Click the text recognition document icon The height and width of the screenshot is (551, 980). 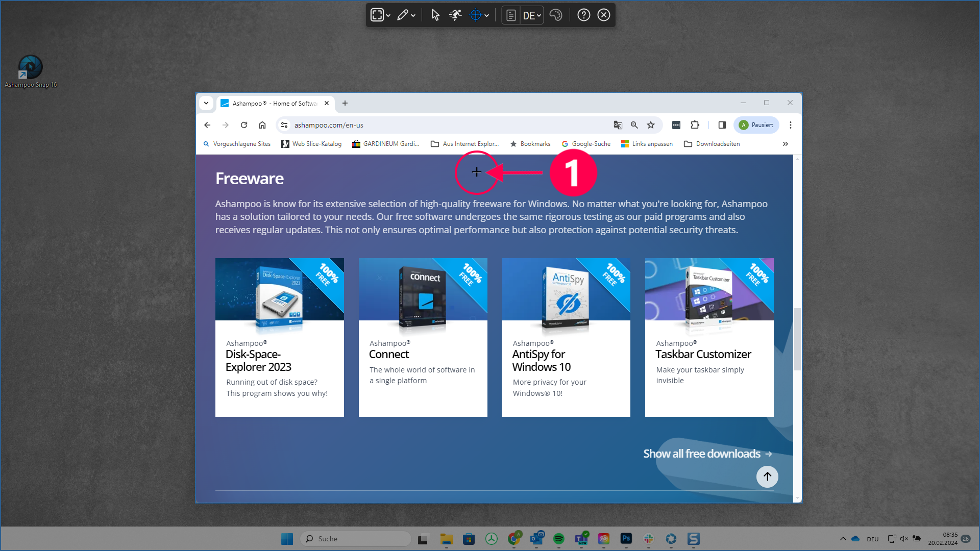(511, 15)
